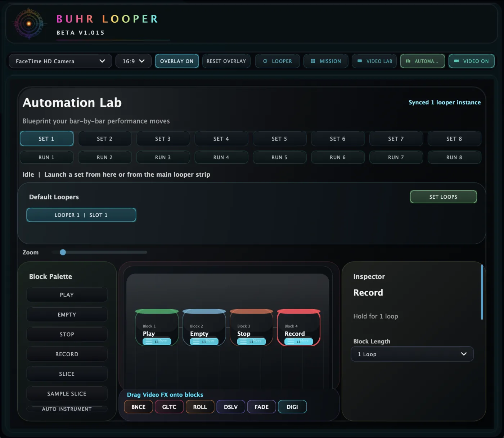The image size is (504, 438).
Task: Pick SLICE from the Block Palette
Action: click(67, 374)
